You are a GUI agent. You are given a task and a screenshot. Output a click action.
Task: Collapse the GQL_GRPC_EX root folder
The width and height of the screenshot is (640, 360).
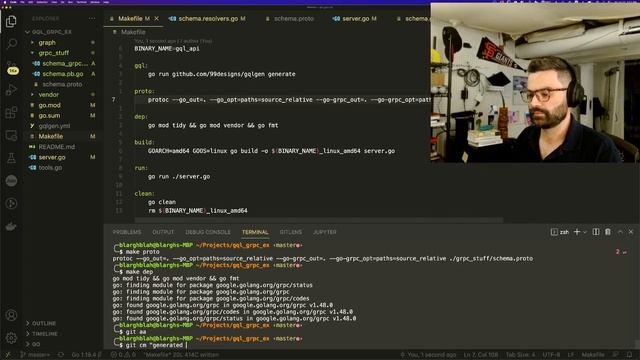51,32
